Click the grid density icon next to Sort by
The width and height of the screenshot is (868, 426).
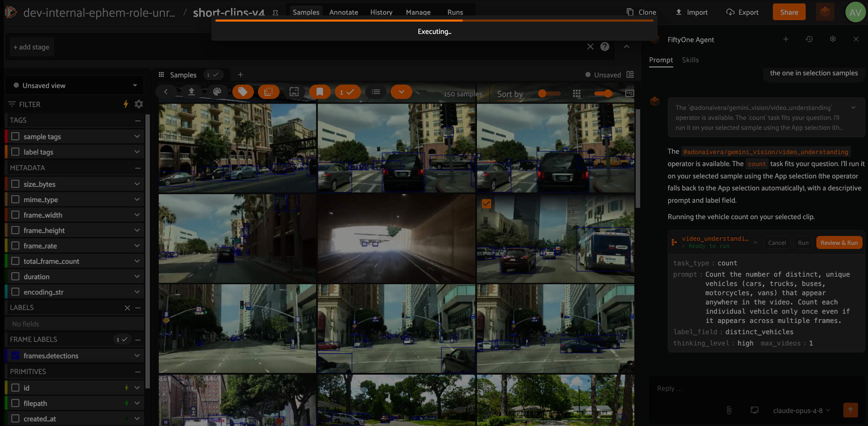pyautogui.click(x=576, y=93)
